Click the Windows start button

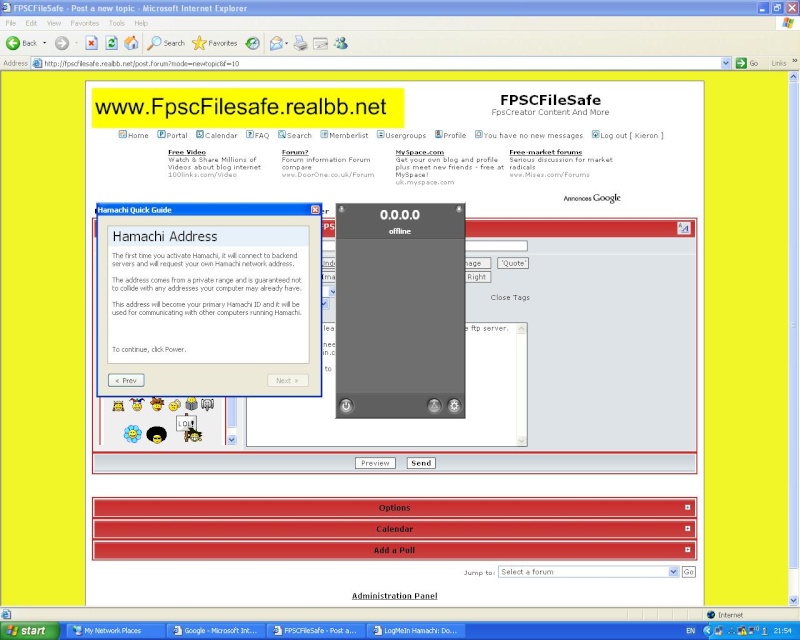click(30, 630)
